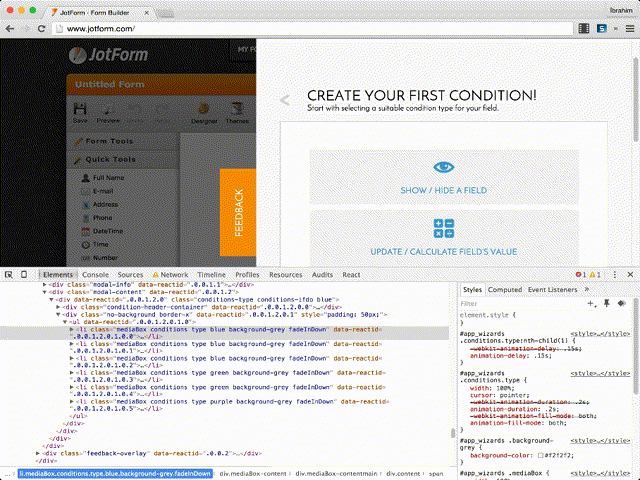Click div.mediaBox-content breadcrumb
640x480 pixels.
pyautogui.click(x=253, y=473)
